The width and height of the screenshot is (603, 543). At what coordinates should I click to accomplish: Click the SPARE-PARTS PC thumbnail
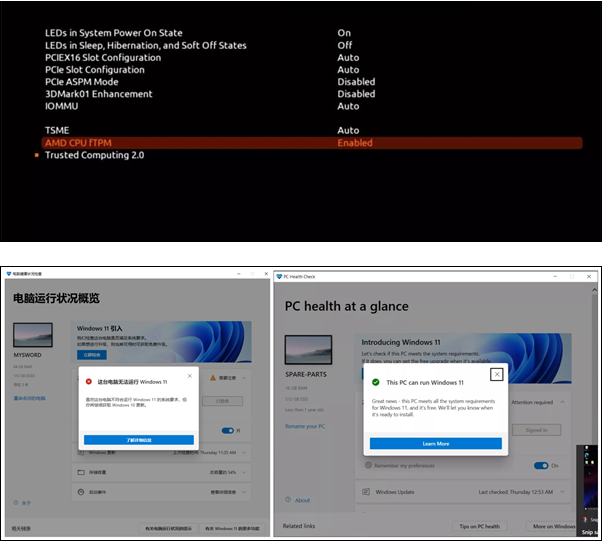(308, 350)
